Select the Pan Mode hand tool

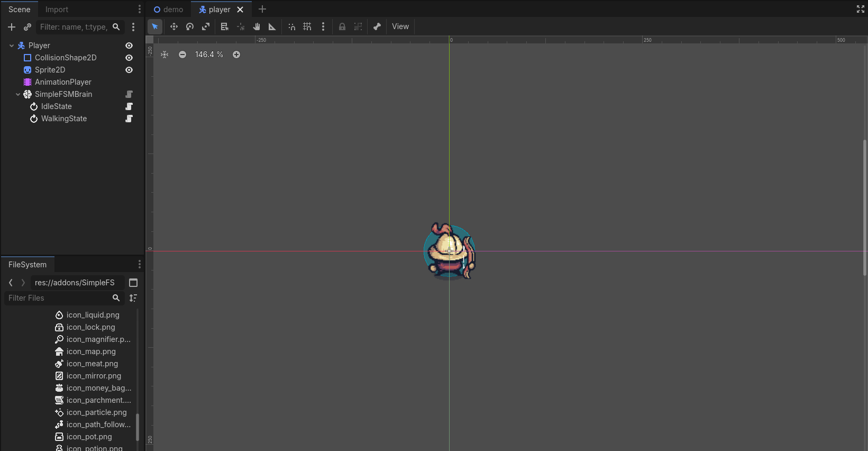click(257, 26)
